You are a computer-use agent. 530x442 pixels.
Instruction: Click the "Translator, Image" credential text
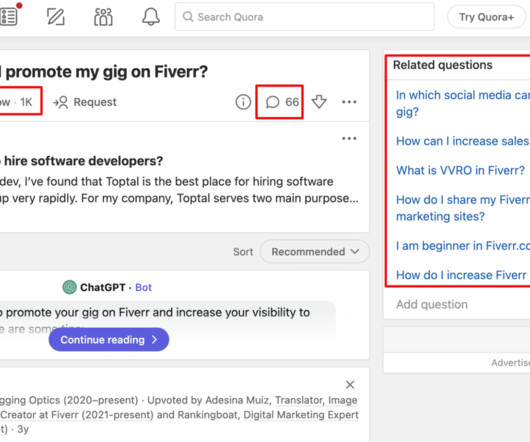(x=316, y=400)
